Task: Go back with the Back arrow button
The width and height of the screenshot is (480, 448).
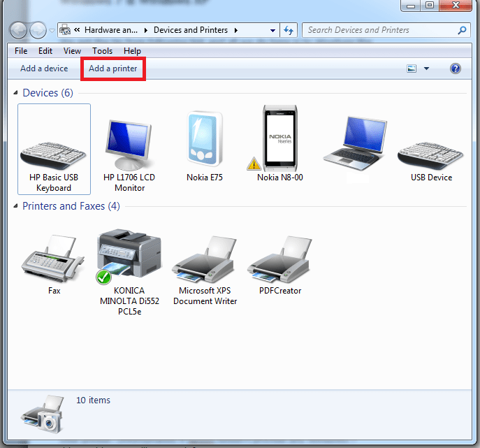Action: [x=19, y=30]
